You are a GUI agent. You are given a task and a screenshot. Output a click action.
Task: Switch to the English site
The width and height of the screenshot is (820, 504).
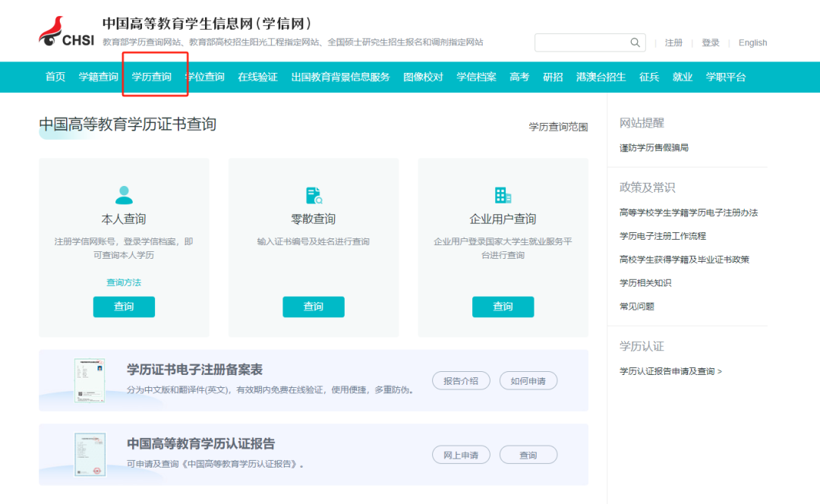752,43
